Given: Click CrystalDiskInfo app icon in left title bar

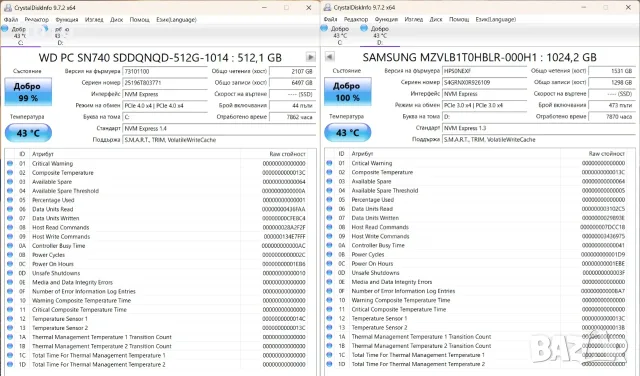Looking at the screenshot, I should tap(7, 7).
